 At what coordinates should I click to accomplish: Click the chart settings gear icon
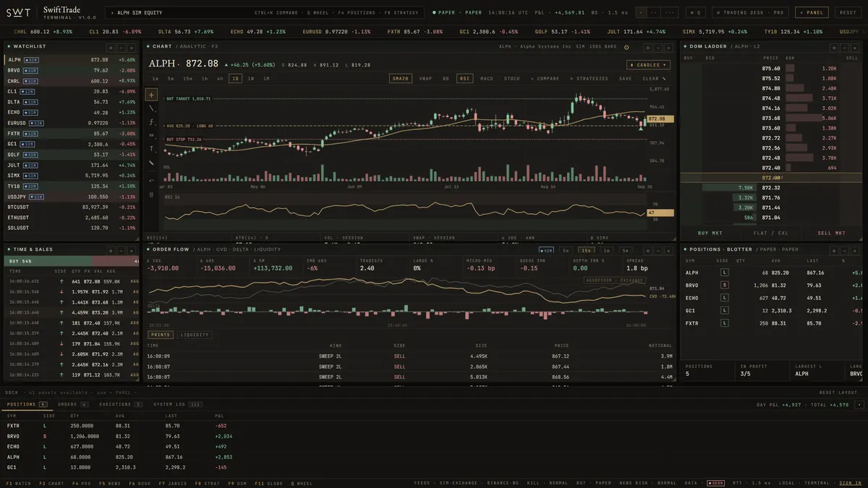click(626, 46)
